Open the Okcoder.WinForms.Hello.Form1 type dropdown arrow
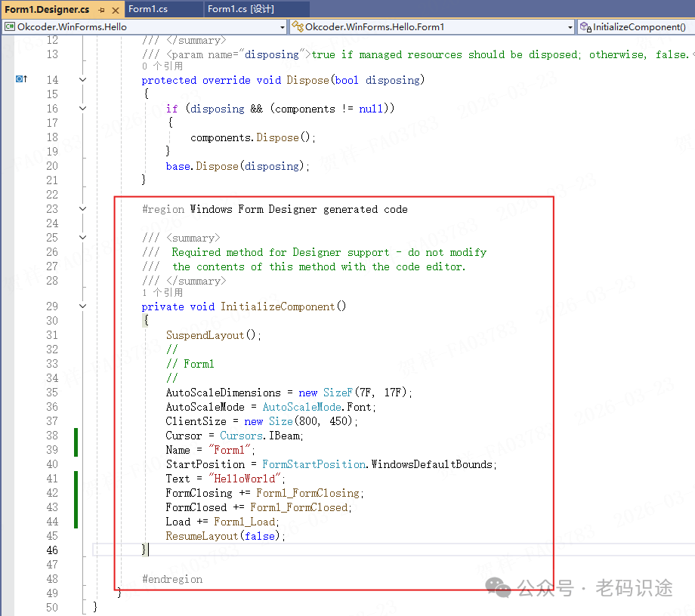 [x=570, y=27]
